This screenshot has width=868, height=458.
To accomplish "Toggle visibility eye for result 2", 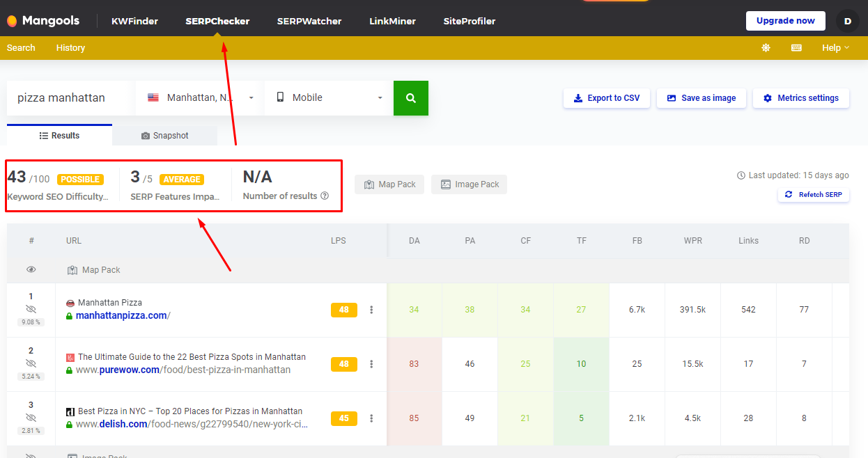I will 31,363.
